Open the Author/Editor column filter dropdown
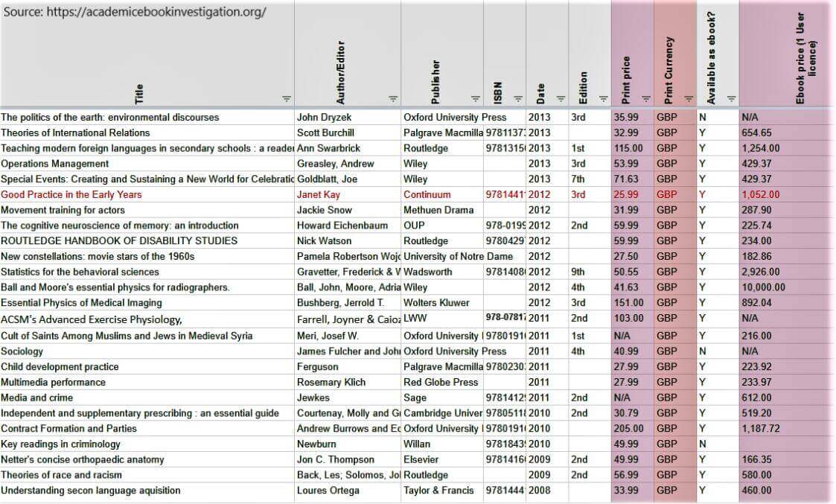Screen dimensions: 836x504 [x=393, y=99]
